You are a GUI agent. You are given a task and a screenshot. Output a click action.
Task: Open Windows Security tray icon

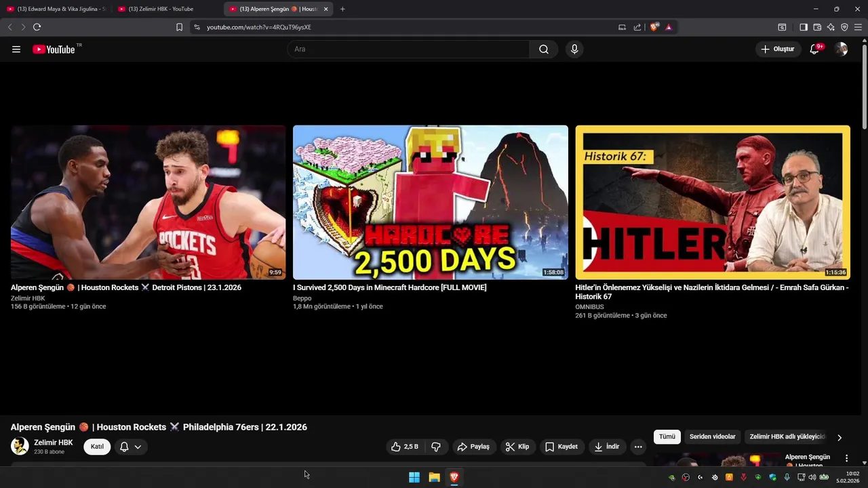pos(772,477)
